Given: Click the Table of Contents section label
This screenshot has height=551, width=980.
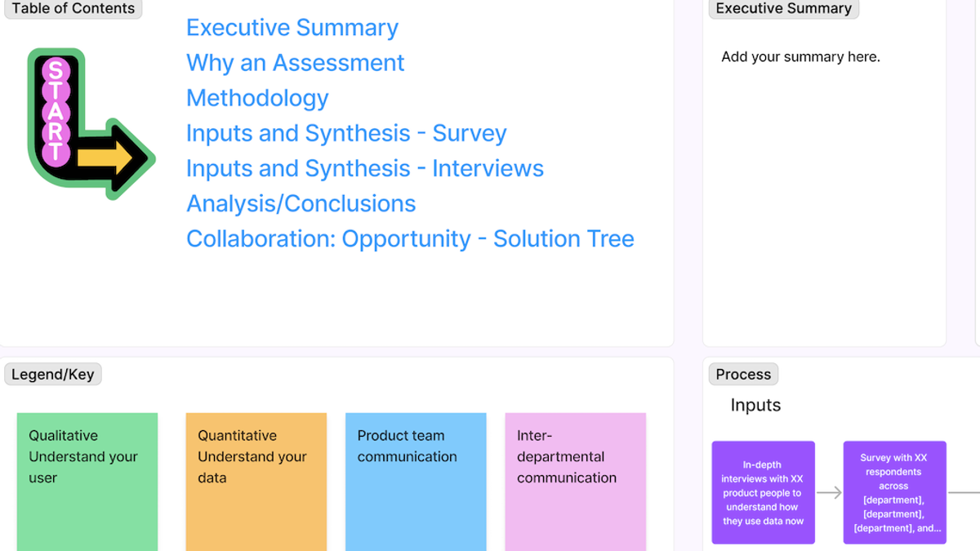Looking at the screenshot, I should coord(73,8).
